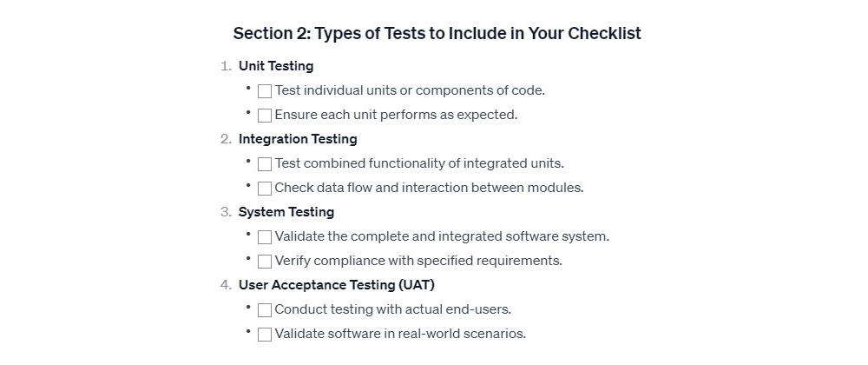Select the 'Integration Testing' list title
868x365 pixels.
point(298,139)
